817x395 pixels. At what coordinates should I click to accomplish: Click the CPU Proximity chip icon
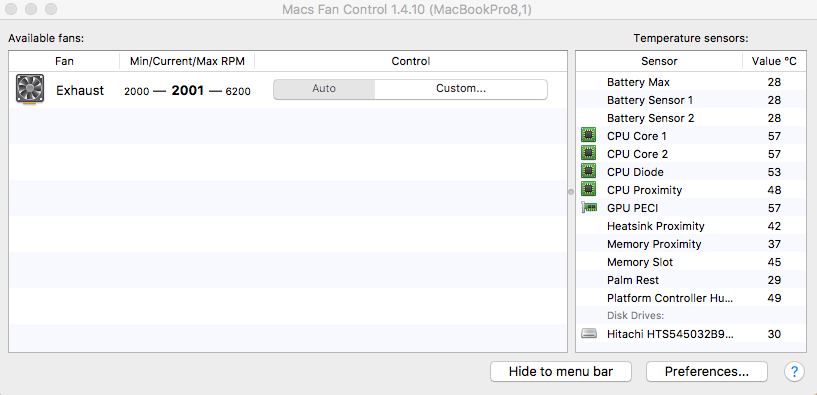pyautogui.click(x=588, y=190)
